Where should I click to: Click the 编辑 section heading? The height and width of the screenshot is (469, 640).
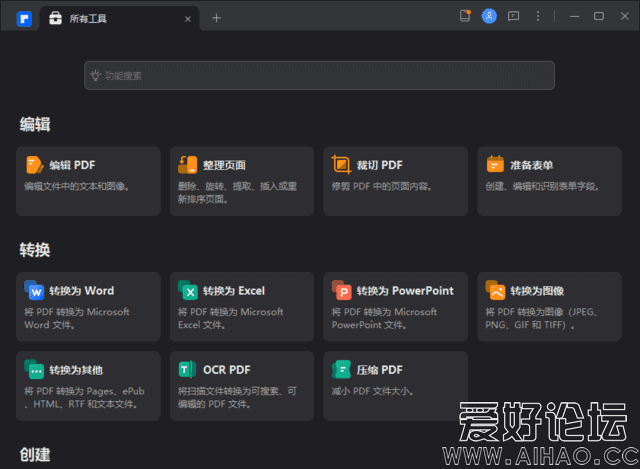coord(35,124)
